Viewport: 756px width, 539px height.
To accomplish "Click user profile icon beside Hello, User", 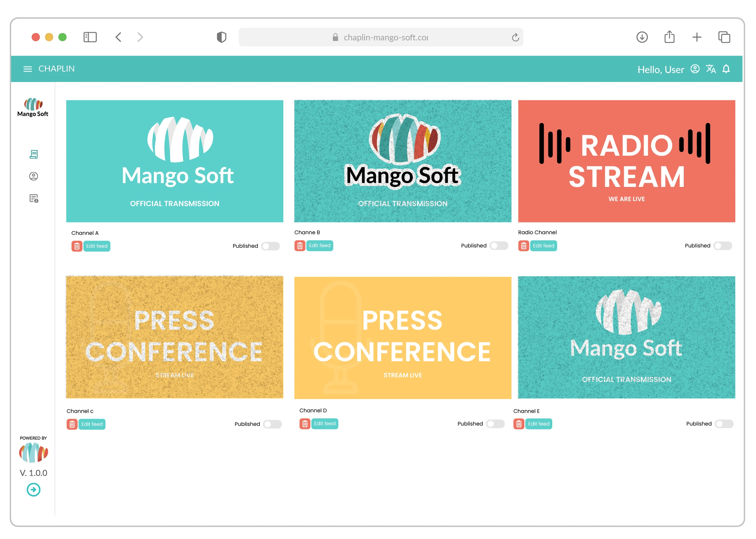I will (x=695, y=69).
